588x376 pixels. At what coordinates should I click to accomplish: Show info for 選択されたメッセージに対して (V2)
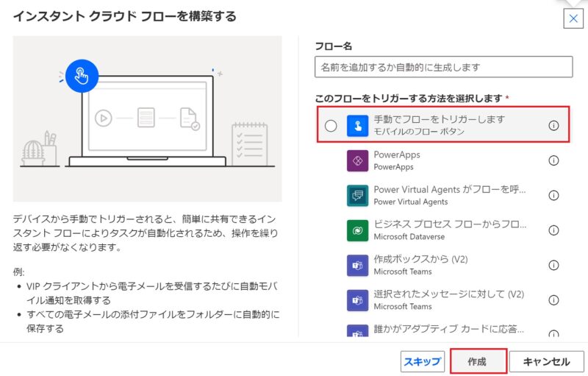click(554, 299)
